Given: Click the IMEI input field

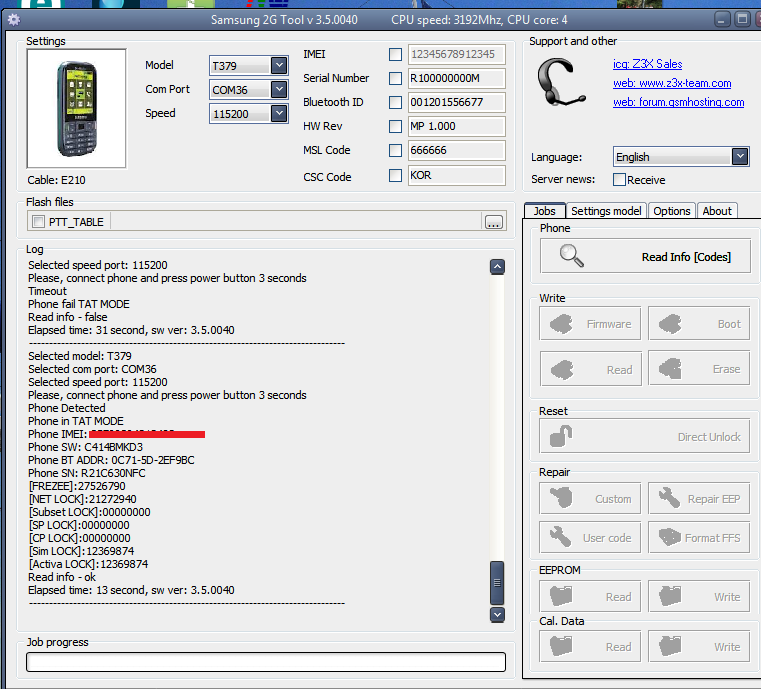Looking at the screenshot, I should click(x=457, y=54).
